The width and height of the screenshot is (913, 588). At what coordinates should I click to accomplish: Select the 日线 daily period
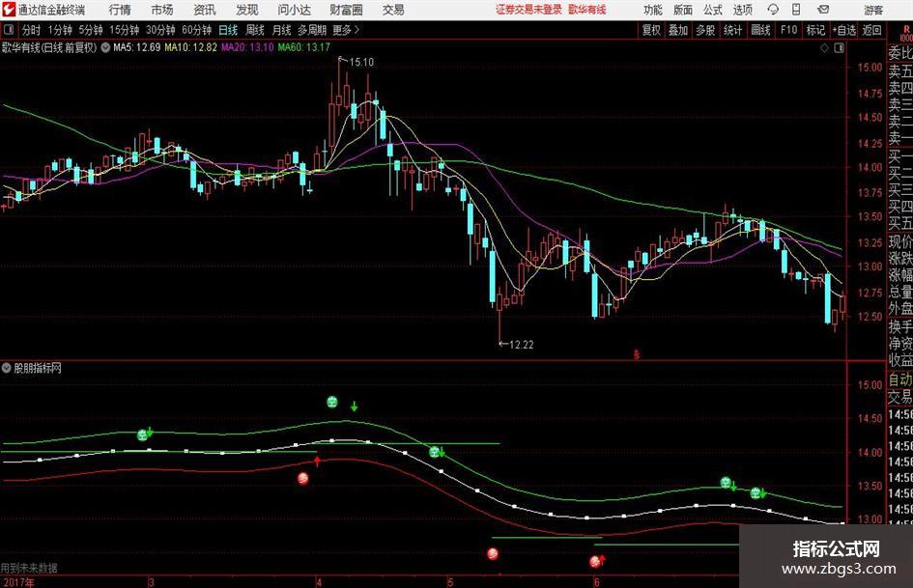[228, 30]
